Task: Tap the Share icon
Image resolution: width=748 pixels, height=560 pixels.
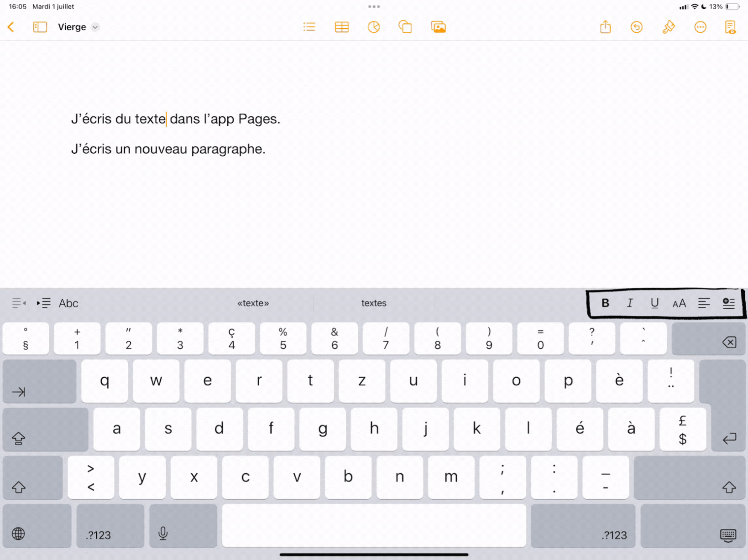Action: point(605,27)
